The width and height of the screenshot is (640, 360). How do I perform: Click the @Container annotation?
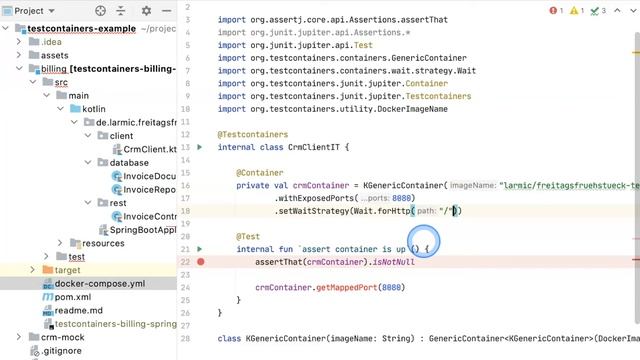click(260, 173)
